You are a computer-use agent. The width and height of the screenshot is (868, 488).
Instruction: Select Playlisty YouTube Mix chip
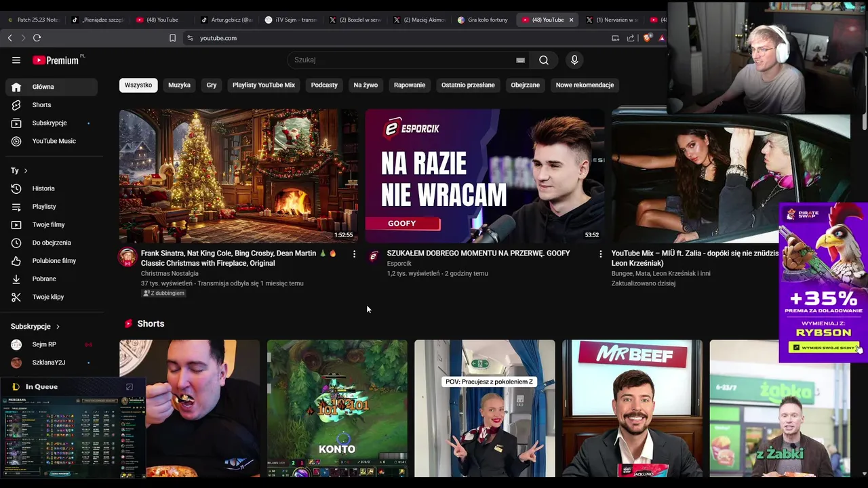(x=264, y=85)
